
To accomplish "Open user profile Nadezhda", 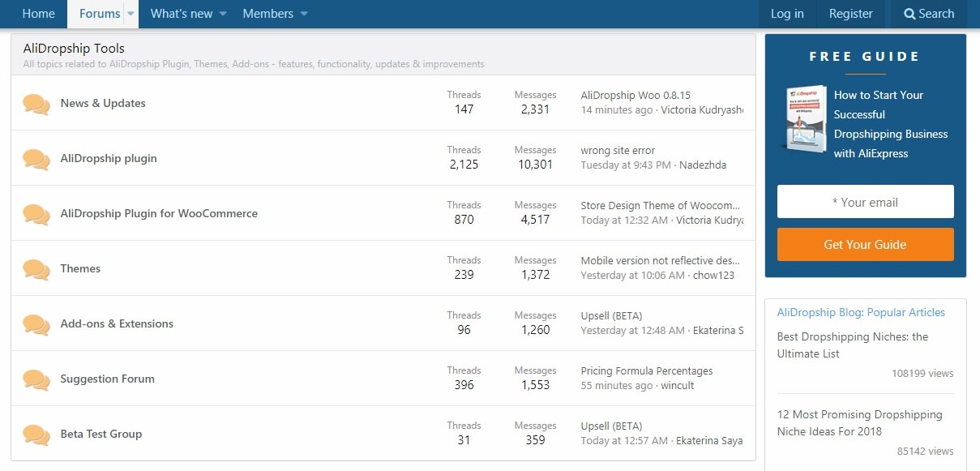I will click(x=703, y=165).
